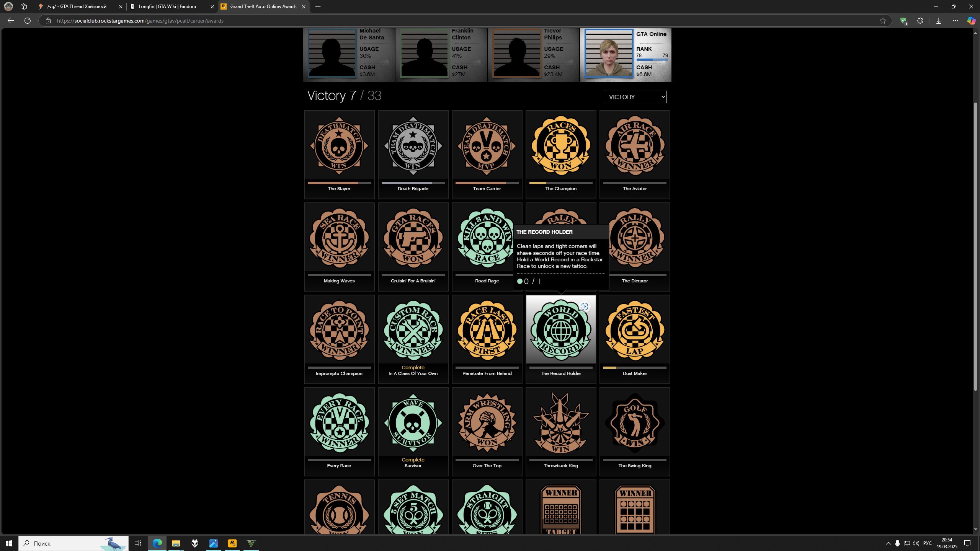Click the Throwback King darts badge
The image size is (980, 551).
(560, 423)
